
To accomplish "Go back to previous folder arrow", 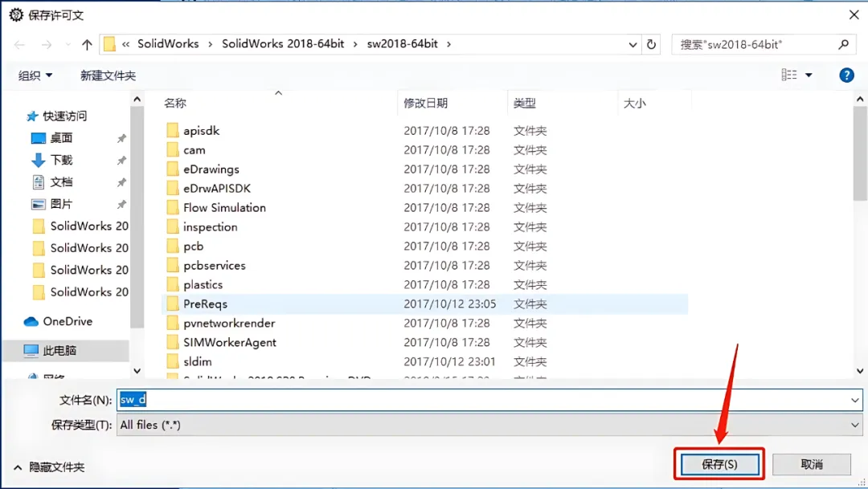I will (19, 45).
